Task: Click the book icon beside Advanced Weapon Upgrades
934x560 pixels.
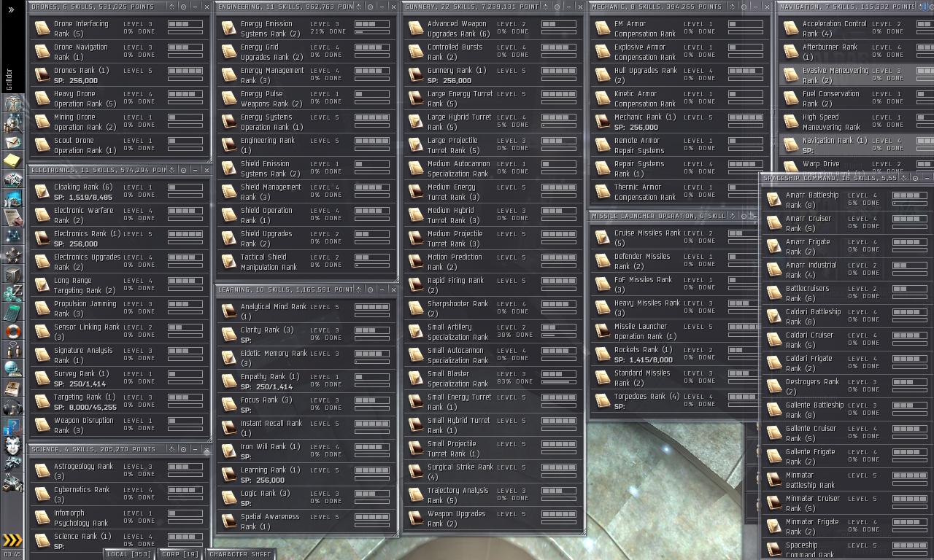Action: click(x=416, y=28)
